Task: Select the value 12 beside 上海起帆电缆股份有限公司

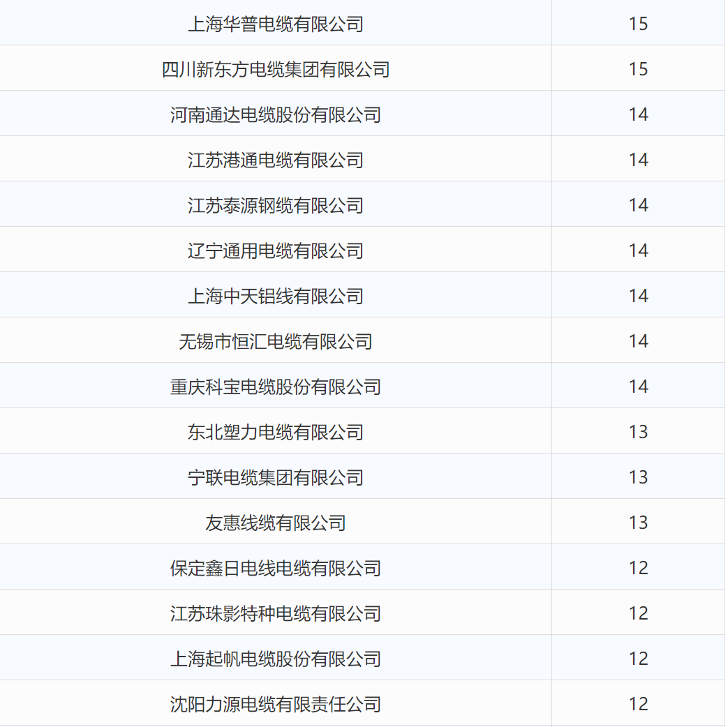Action: [638, 659]
